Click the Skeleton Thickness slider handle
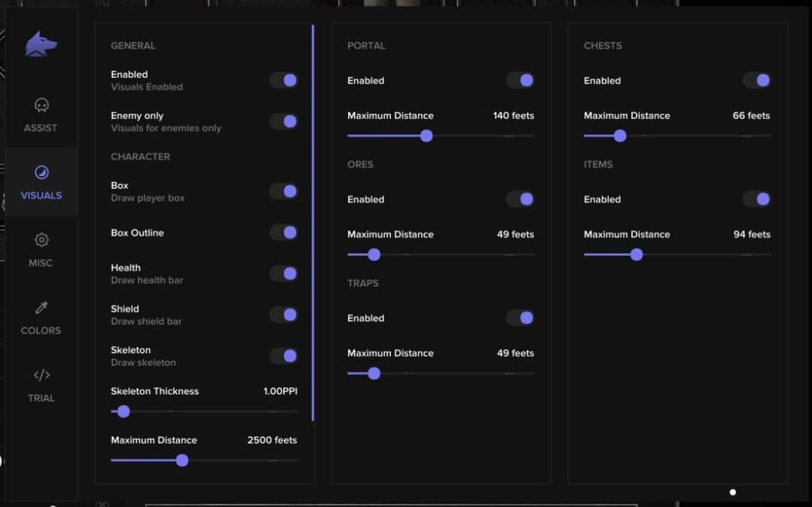This screenshot has height=507, width=812. (x=123, y=412)
